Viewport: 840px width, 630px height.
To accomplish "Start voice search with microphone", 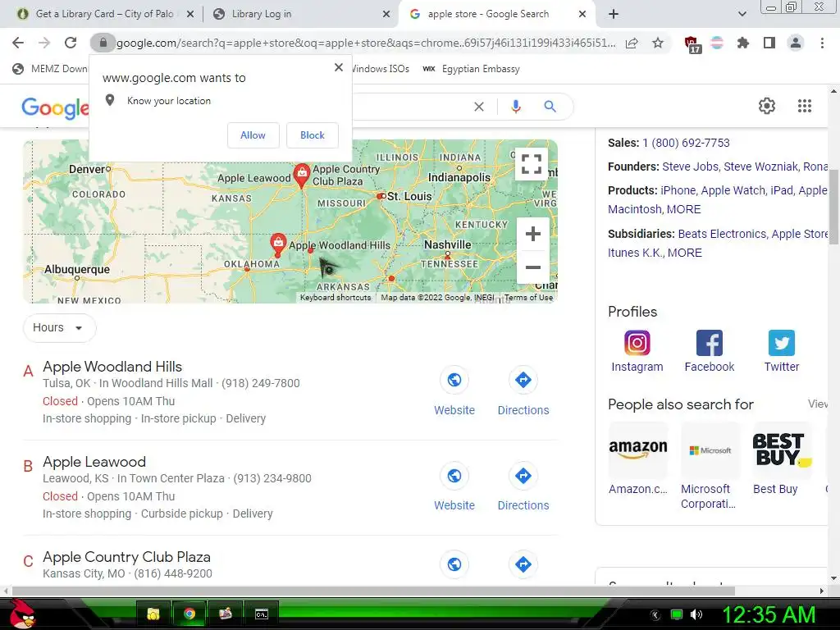I will (x=515, y=107).
